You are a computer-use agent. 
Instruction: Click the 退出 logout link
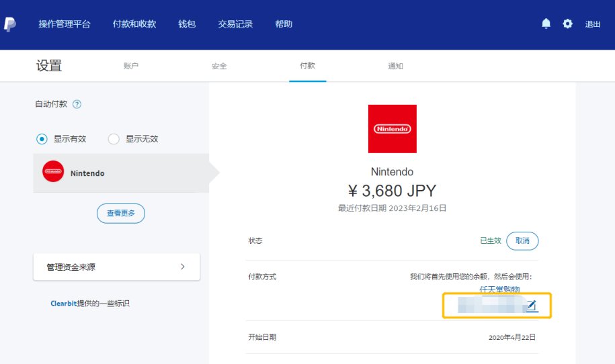(593, 24)
